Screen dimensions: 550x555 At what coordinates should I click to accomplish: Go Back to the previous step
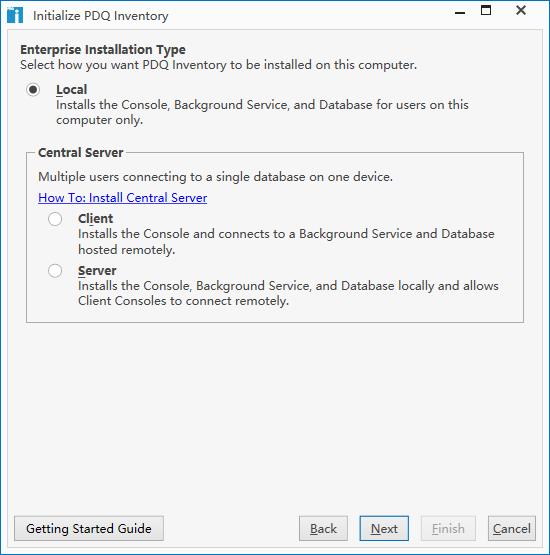click(x=323, y=528)
